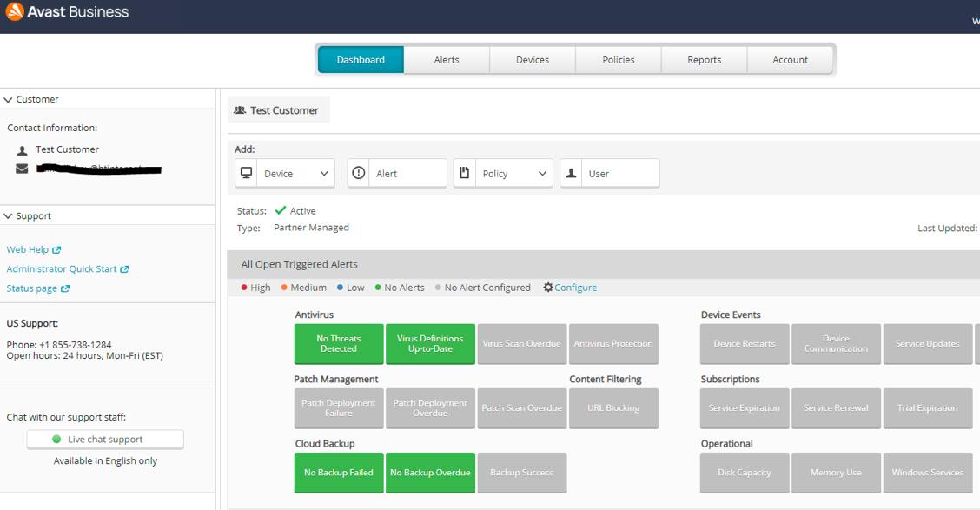Click the Avast Business logo icon
Image resolution: width=980 pixels, height=510 pixels.
[x=14, y=12]
